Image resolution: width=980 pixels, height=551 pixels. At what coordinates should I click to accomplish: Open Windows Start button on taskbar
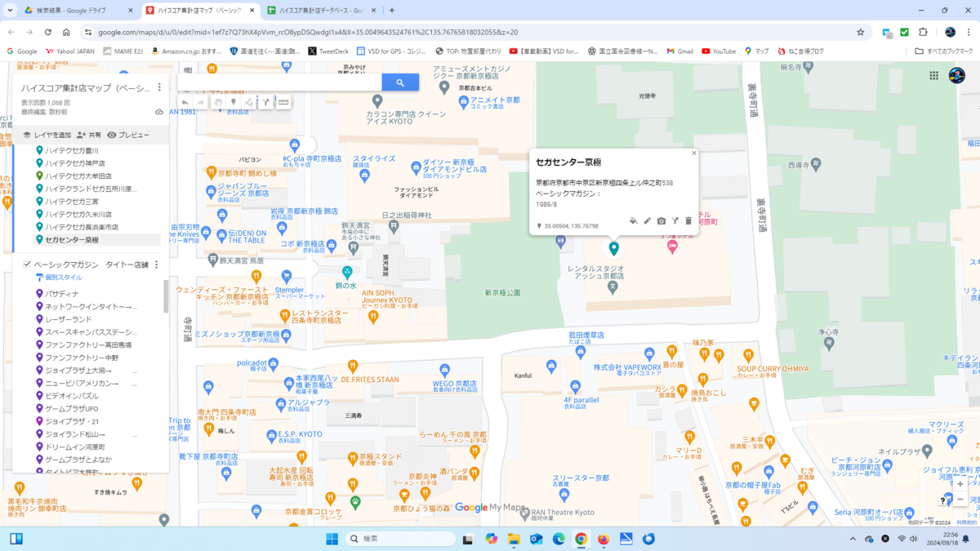(x=332, y=539)
